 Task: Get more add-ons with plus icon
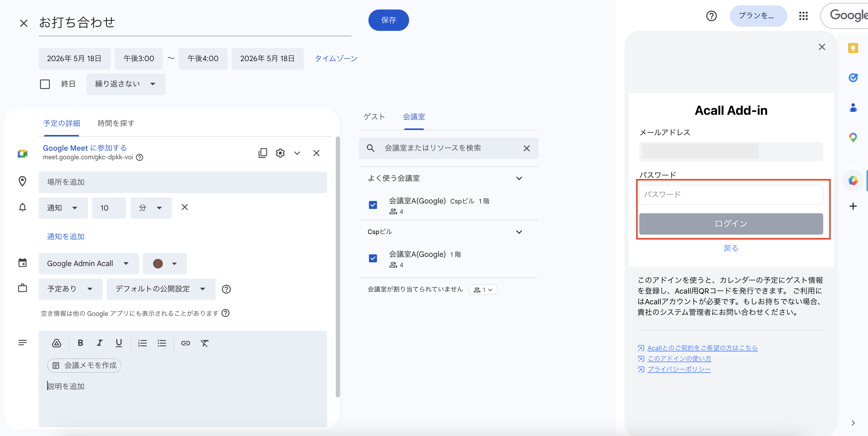pyautogui.click(x=853, y=206)
